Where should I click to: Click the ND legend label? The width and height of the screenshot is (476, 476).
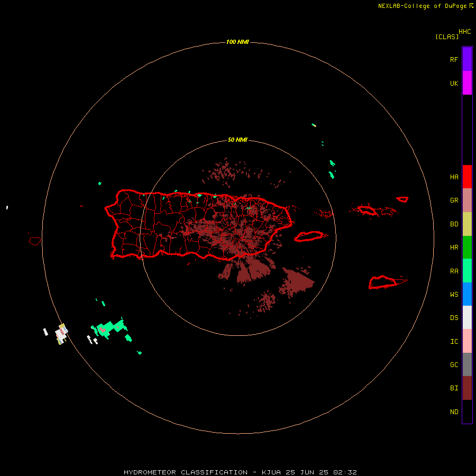point(454,411)
